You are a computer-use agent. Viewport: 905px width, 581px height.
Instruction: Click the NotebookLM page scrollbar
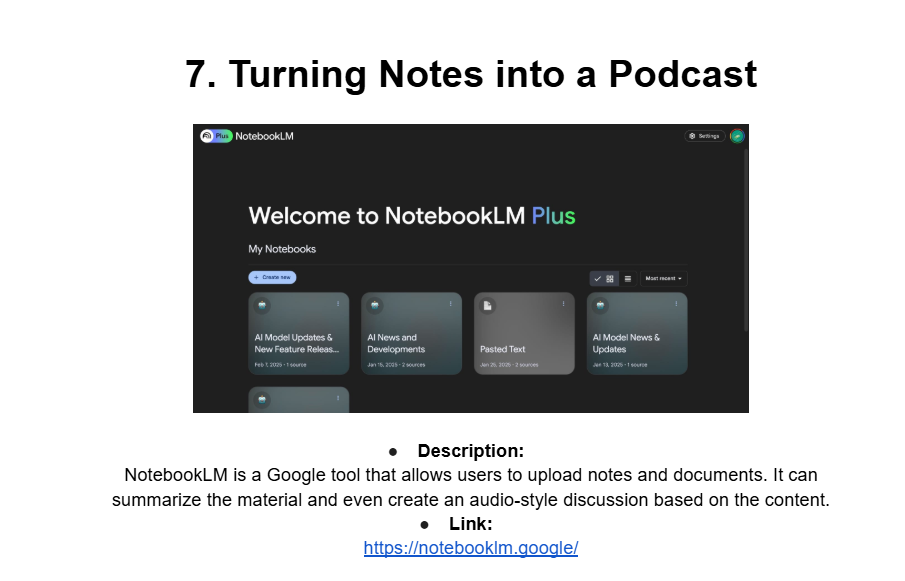[x=746, y=239]
